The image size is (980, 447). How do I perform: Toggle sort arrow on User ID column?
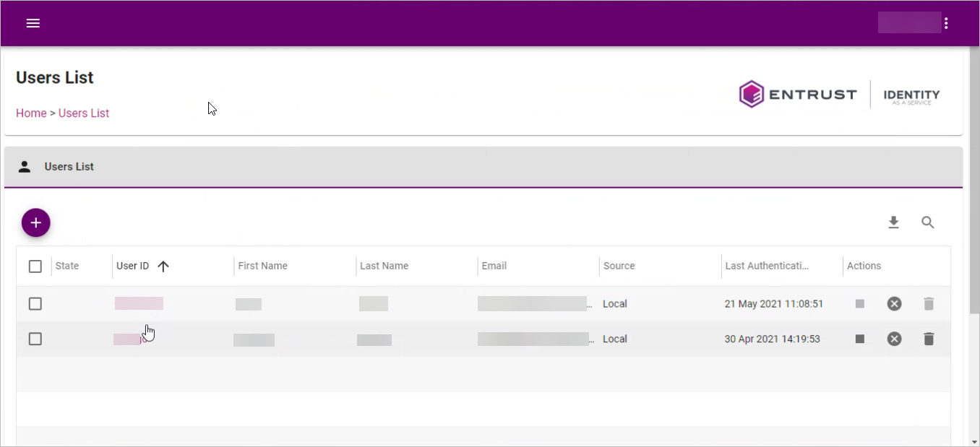(163, 266)
